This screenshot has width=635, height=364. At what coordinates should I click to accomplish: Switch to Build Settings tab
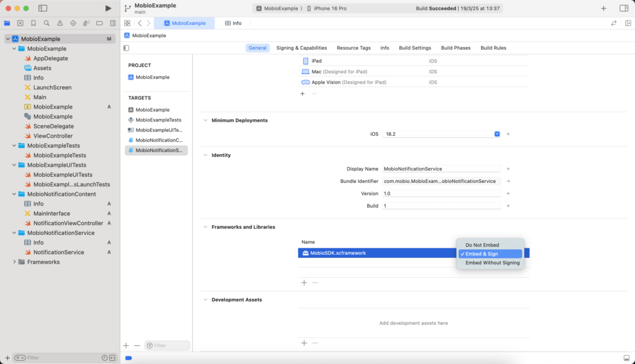(x=415, y=48)
